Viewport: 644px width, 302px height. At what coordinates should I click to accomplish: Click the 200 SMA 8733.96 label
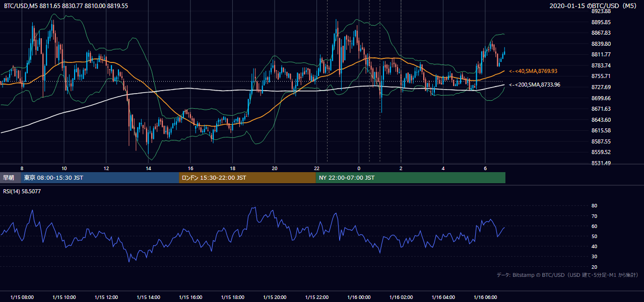[x=535, y=85]
